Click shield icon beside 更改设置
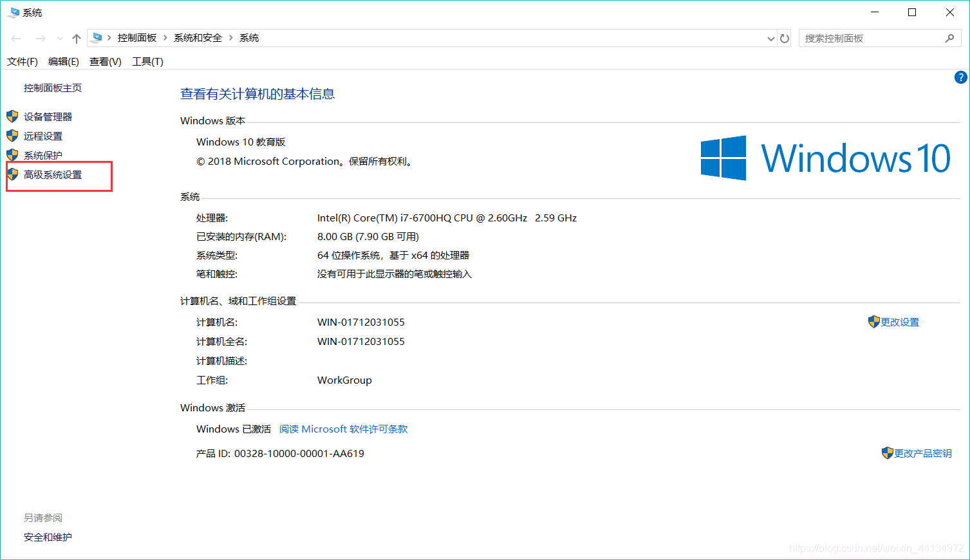This screenshot has width=970, height=560. coord(873,322)
